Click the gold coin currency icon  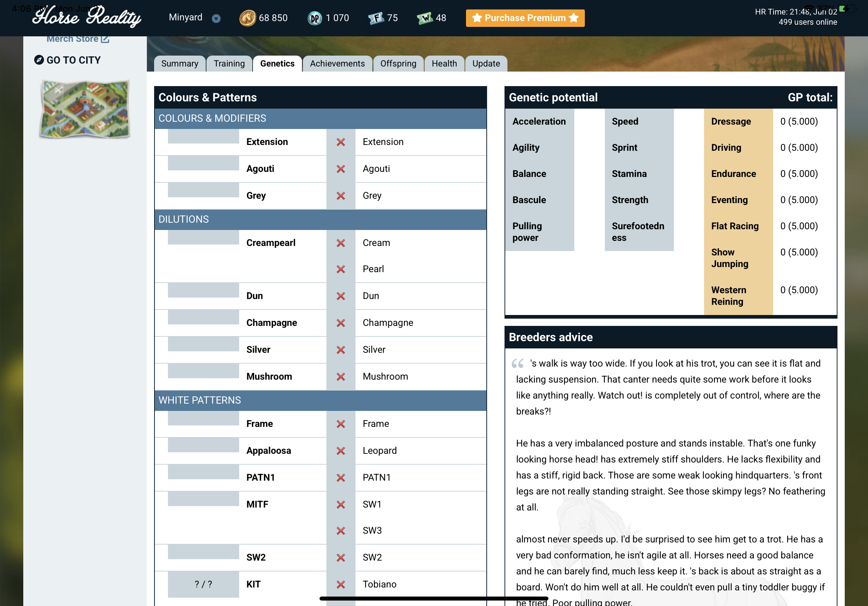(247, 18)
